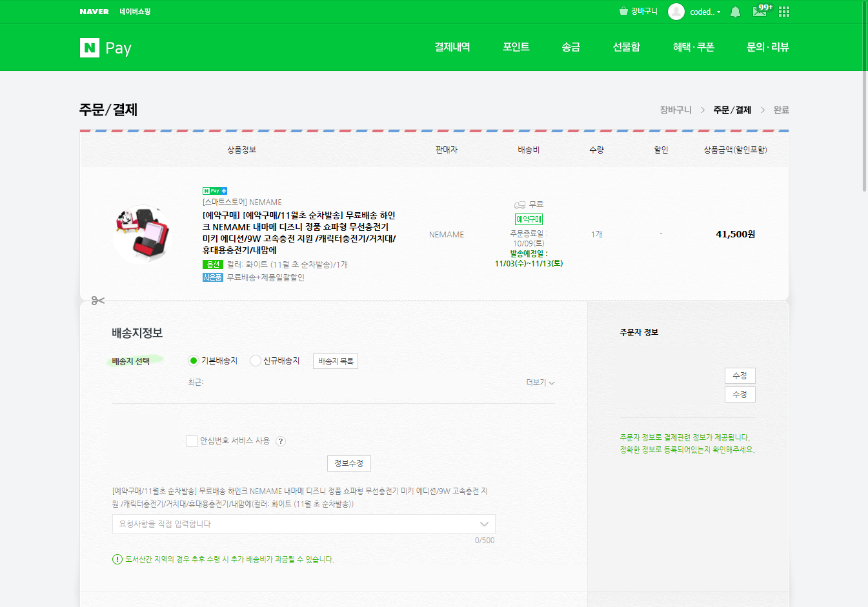Click the N Pay logo
This screenshot has width=868, height=607.
[x=106, y=48]
